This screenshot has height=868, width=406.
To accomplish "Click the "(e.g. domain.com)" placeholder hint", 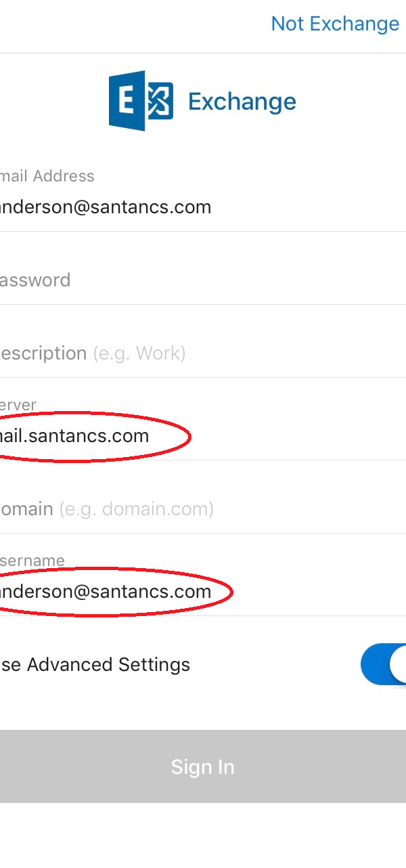I will (x=137, y=509).
